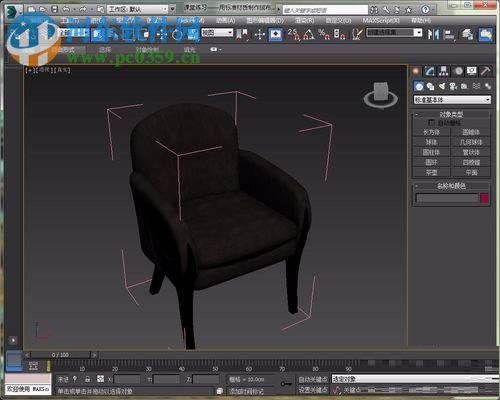Click the 管状体 tube button

pos(471,152)
